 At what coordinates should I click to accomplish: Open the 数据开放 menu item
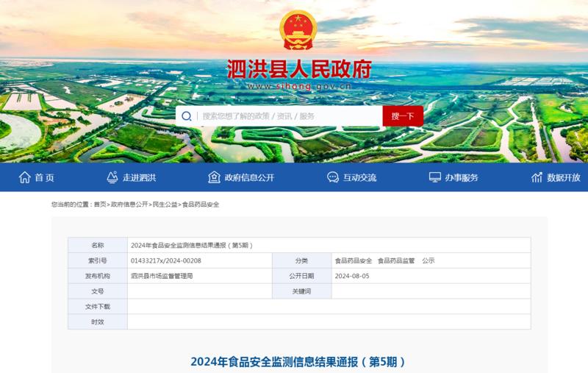[x=564, y=177]
